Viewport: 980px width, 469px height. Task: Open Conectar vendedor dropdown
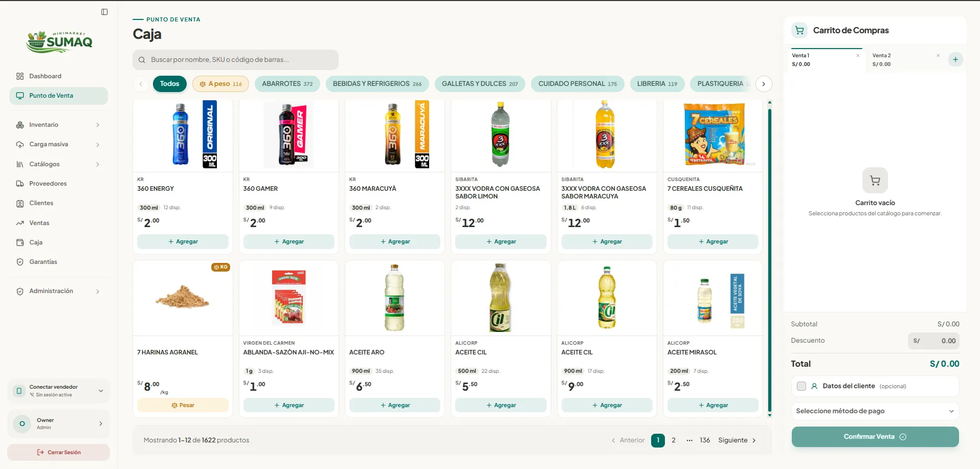(x=58, y=391)
